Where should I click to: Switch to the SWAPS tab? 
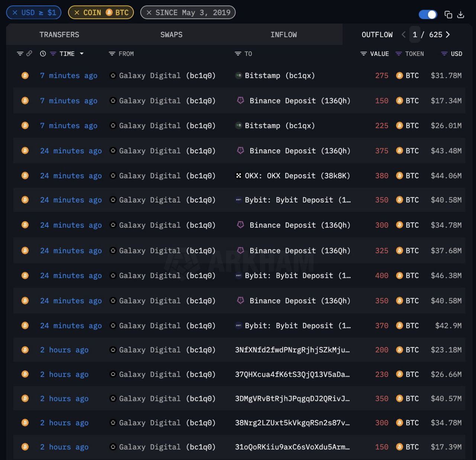coord(171,35)
